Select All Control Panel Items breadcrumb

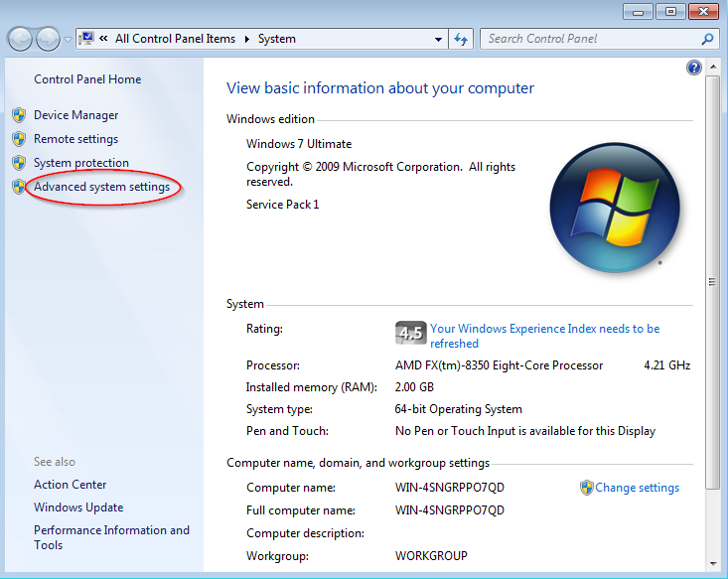click(175, 39)
